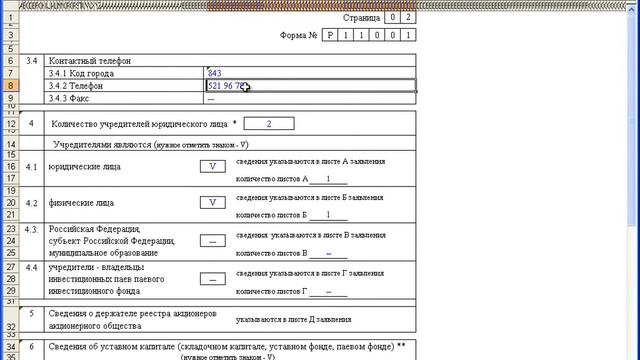Click the section number 4.4 cell
Screen dimensions: 640x360
[31, 267]
